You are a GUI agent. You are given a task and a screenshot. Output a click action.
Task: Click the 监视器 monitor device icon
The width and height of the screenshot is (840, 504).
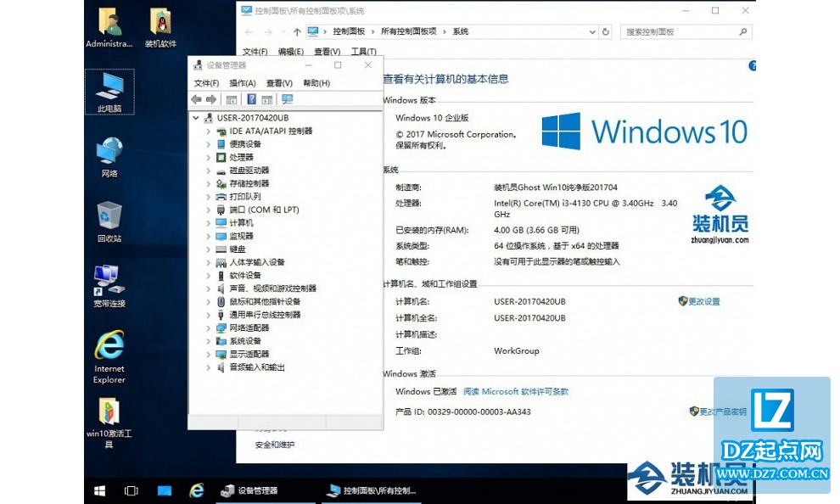click(x=221, y=236)
